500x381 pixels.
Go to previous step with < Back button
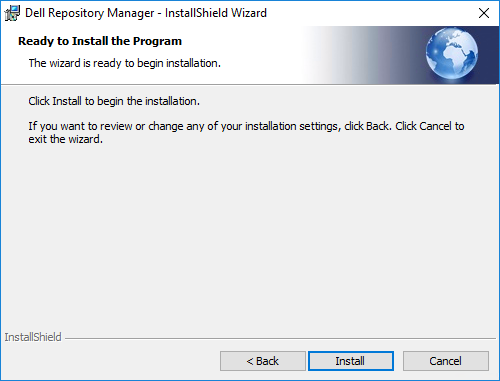[263, 361]
